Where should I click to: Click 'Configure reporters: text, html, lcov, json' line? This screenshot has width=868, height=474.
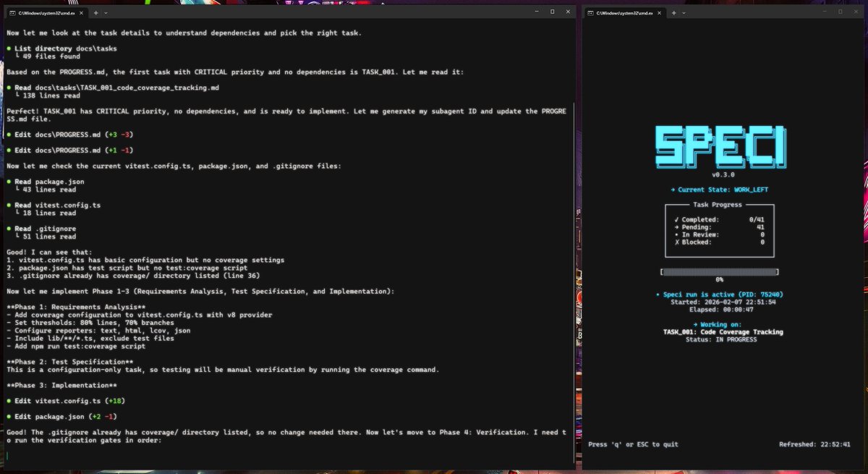click(x=101, y=331)
